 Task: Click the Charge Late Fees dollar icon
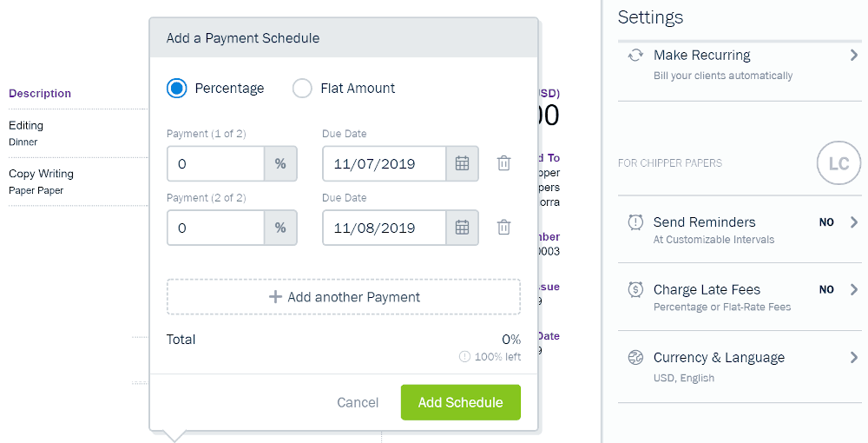coord(635,289)
